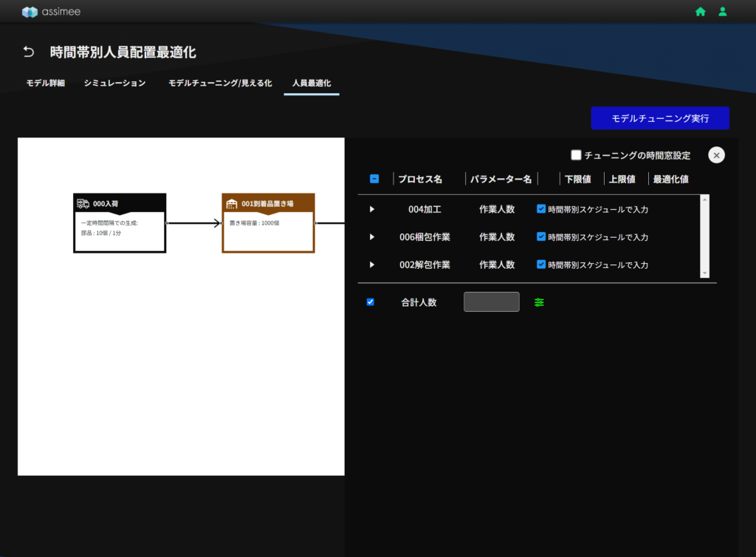Click the 合計人数 label
Screen dimensions: 756x557
(419, 302)
